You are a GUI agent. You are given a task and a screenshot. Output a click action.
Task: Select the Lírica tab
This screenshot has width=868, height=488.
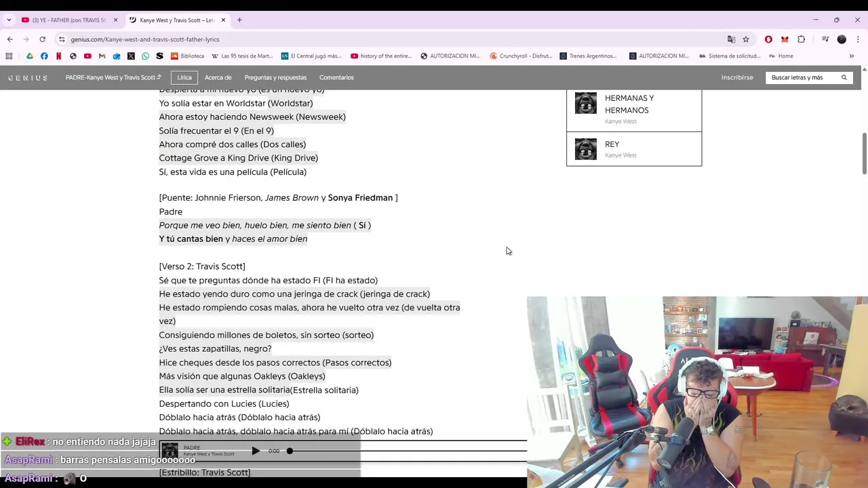184,77
